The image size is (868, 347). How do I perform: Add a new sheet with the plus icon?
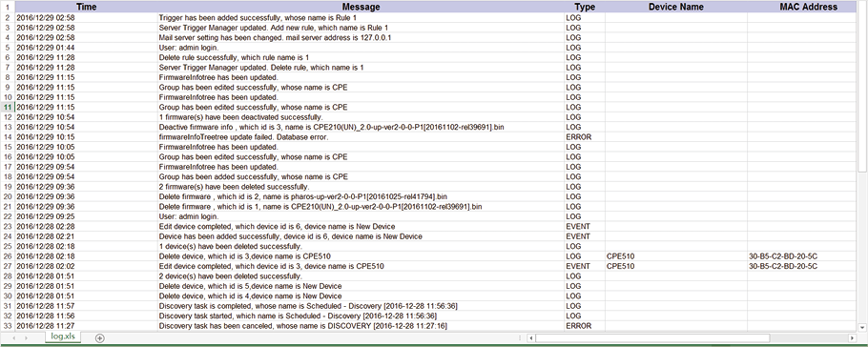[x=99, y=337]
